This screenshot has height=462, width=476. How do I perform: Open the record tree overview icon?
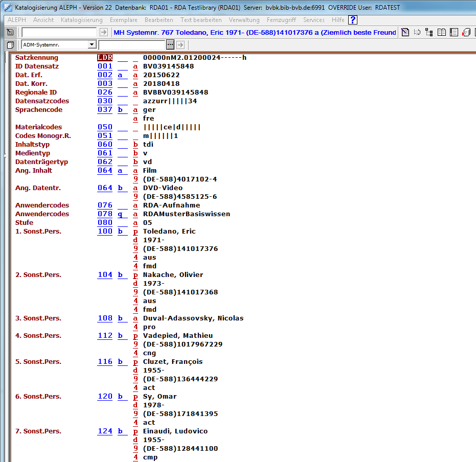(x=429, y=33)
